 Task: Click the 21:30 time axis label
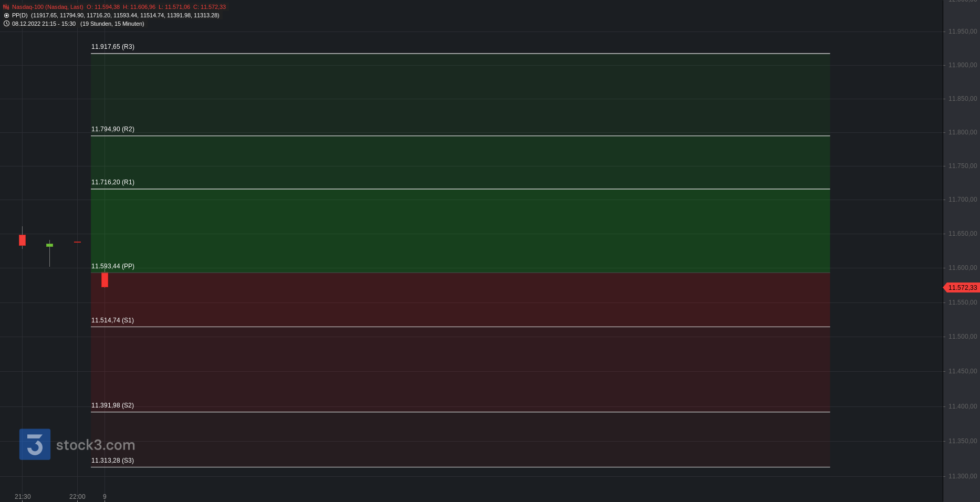pos(23,497)
